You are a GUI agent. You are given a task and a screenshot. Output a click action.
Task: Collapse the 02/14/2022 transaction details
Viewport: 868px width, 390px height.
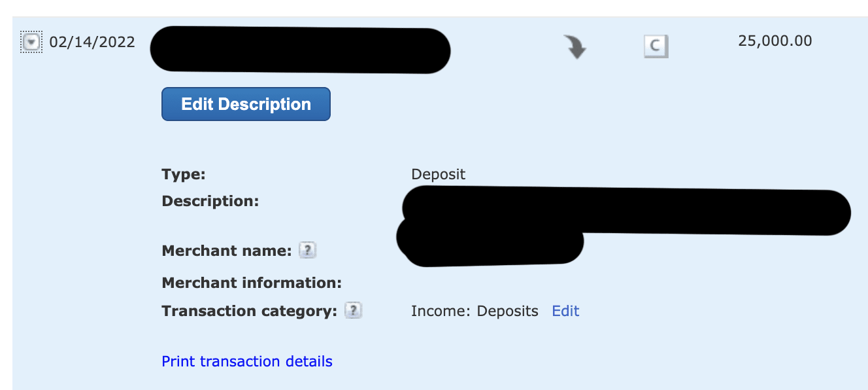tap(31, 43)
